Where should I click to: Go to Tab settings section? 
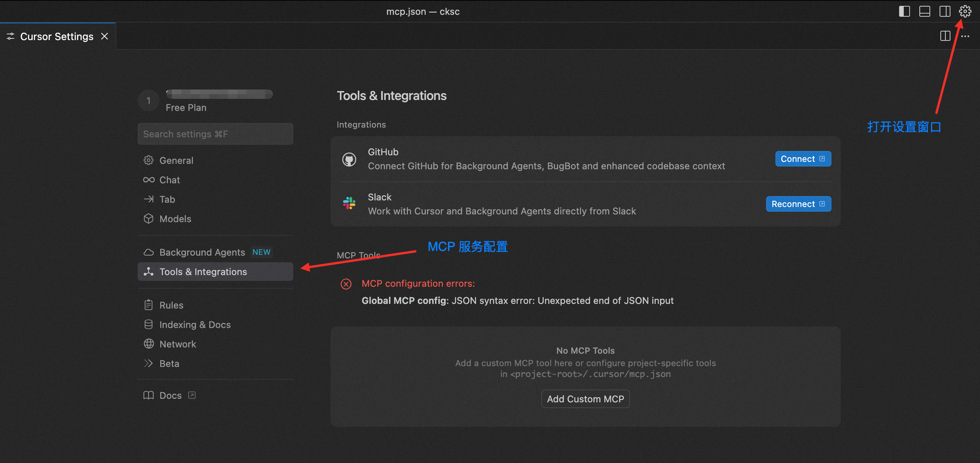[167, 199]
